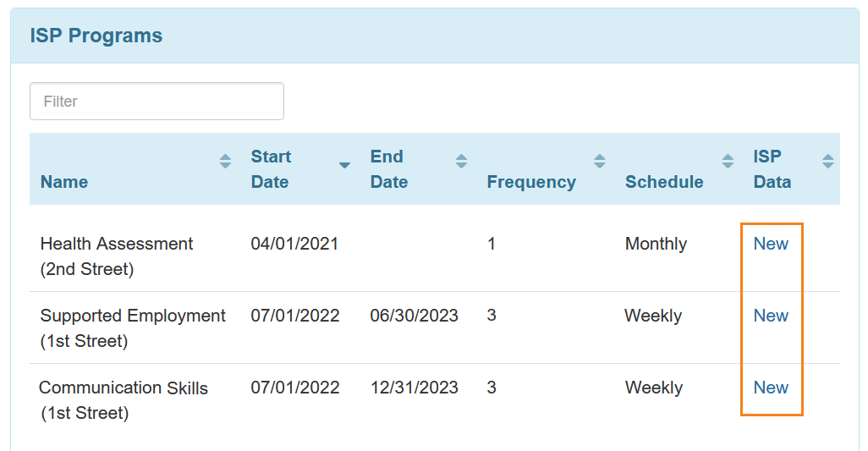Click the Start Date descending sort arrow

pos(344,165)
